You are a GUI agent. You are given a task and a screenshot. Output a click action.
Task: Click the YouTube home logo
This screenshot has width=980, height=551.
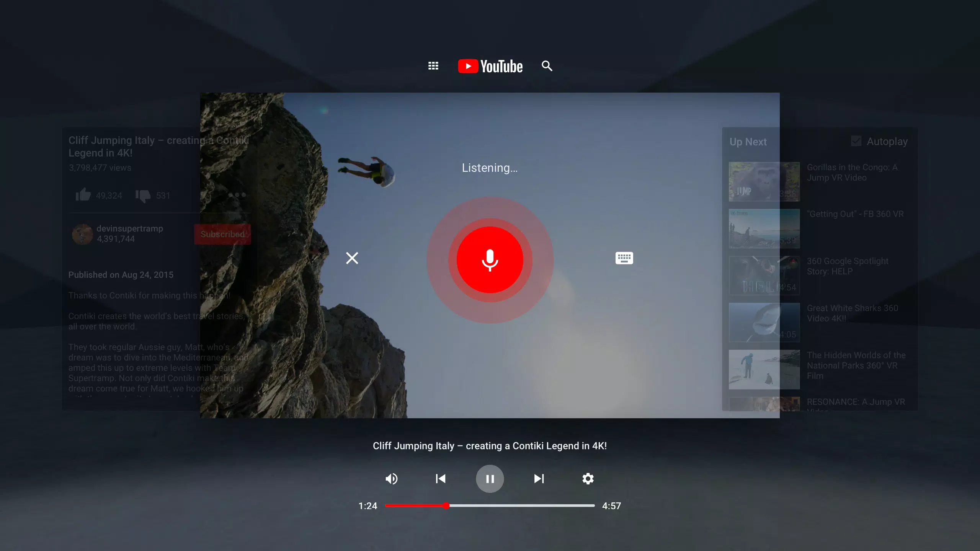point(490,65)
